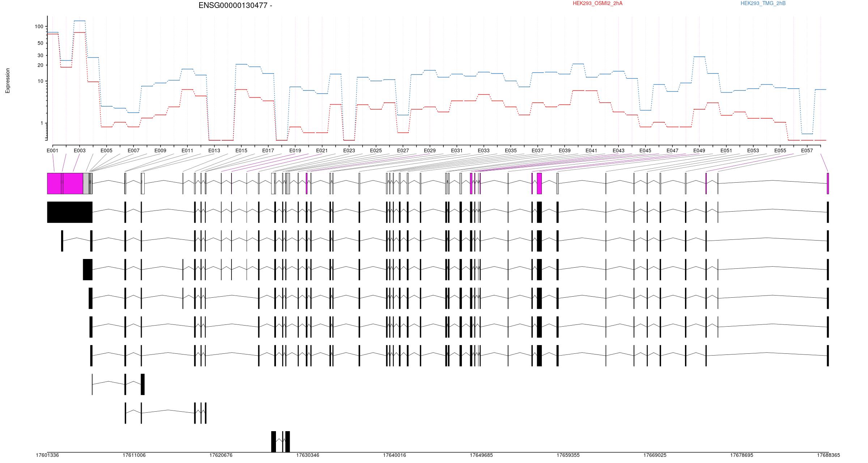Select exon bin label E013

coord(214,150)
